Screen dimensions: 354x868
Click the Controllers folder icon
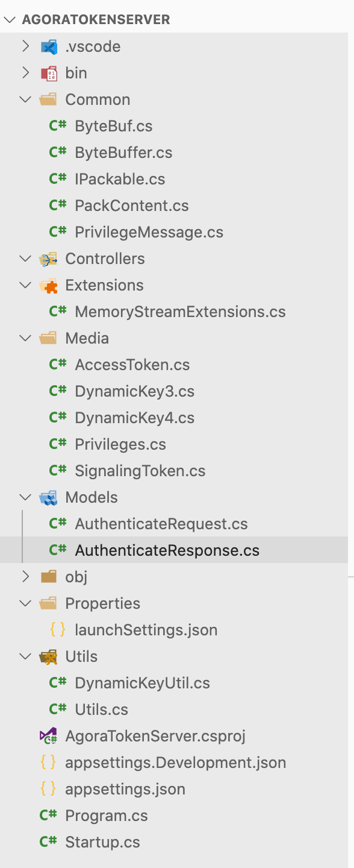tap(48, 259)
